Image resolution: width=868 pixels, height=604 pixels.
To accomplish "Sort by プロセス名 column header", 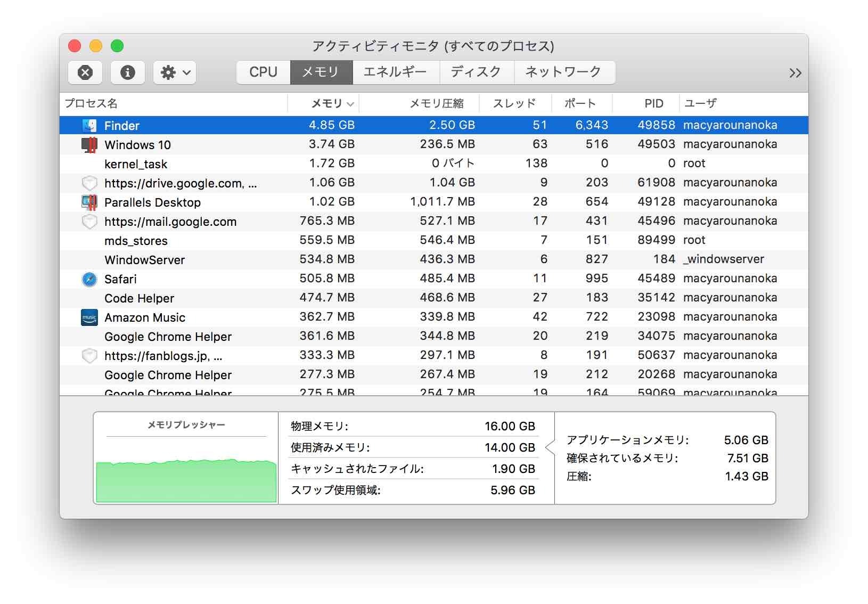I will pyautogui.click(x=174, y=103).
